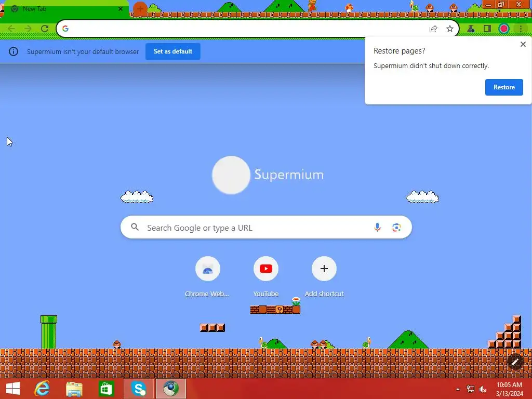Viewport: 532px width, 399px height.
Task: Maximize the Supermium window
Action: [x=501, y=5]
